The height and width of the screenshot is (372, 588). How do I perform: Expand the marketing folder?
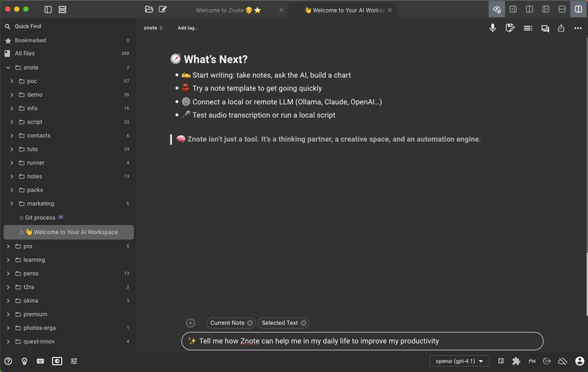(x=12, y=204)
